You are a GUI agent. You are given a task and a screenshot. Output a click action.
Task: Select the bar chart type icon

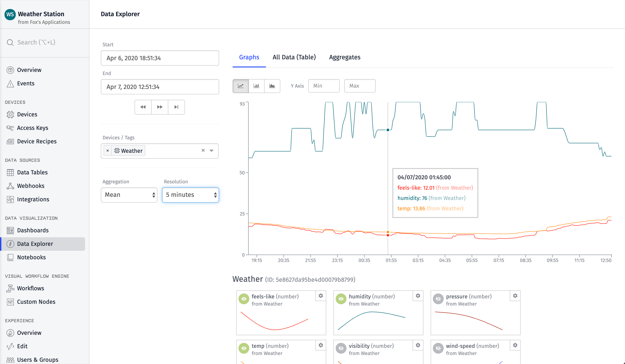(256, 86)
